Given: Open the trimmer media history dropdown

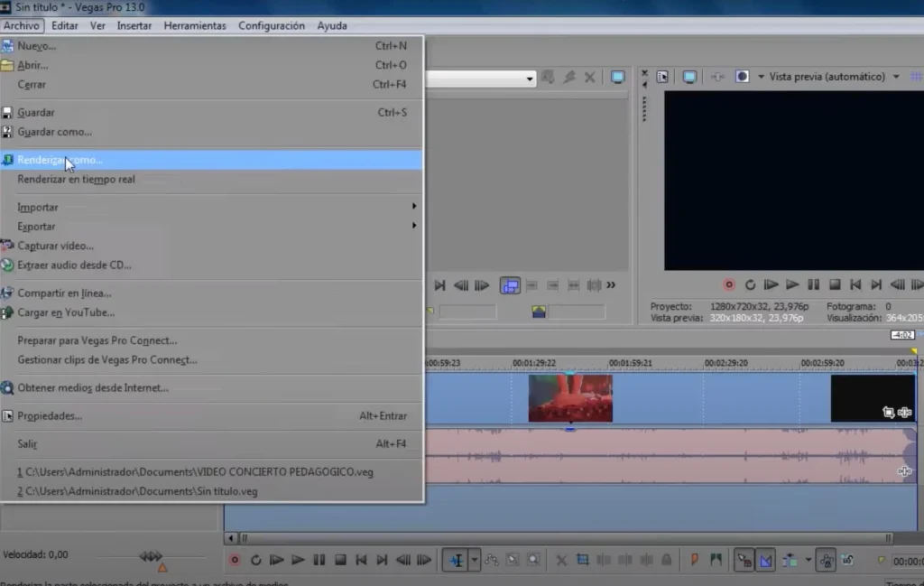Looking at the screenshot, I should pos(530,78).
